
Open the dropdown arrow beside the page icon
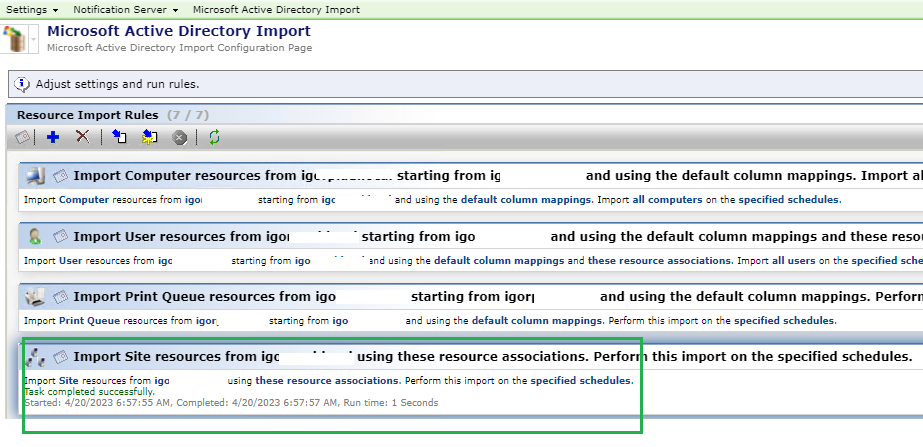click(x=34, y=39)
